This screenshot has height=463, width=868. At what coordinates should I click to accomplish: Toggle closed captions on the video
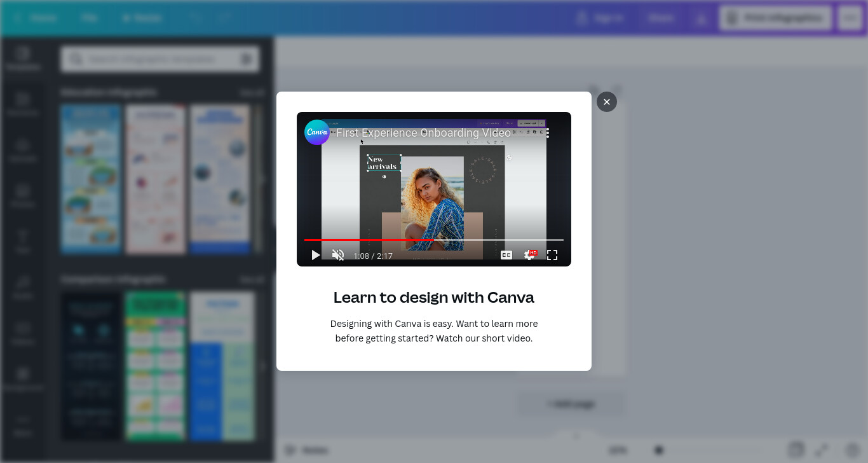point(506,255)
